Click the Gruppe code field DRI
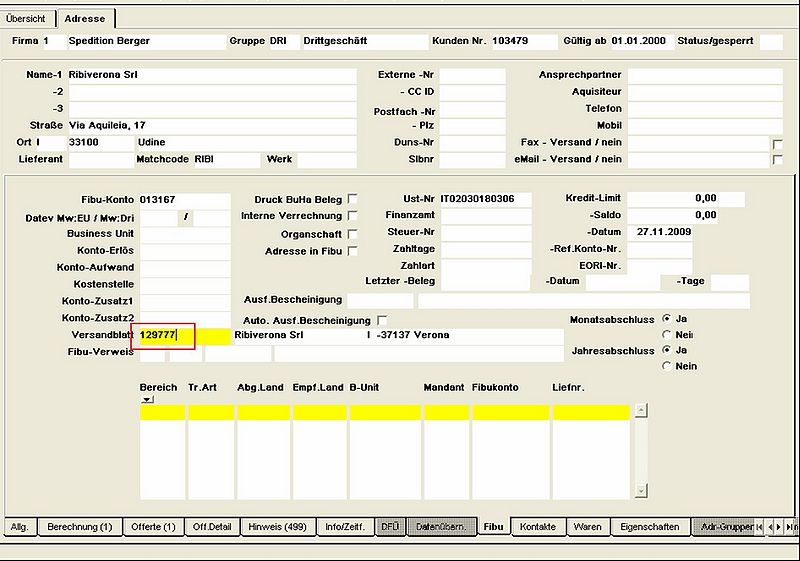Screen dimensions: 800x561 [284, 41]
